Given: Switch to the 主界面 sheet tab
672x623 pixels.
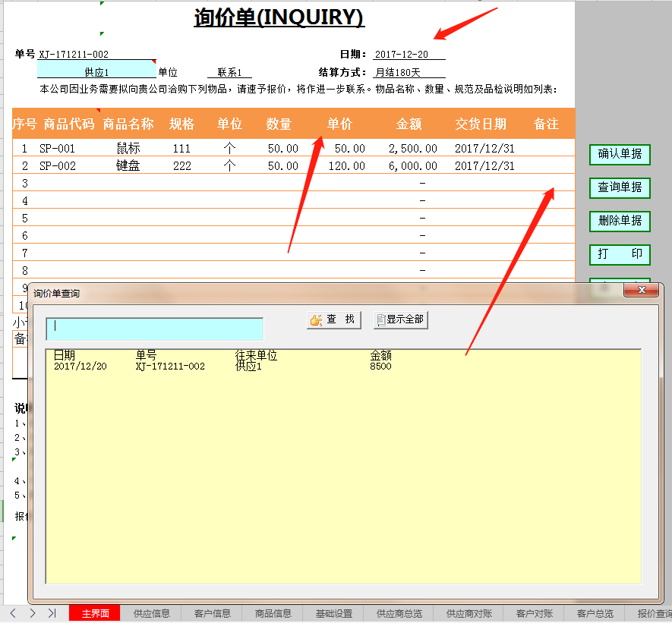Looking at the screenshot, I should (95, 614).
